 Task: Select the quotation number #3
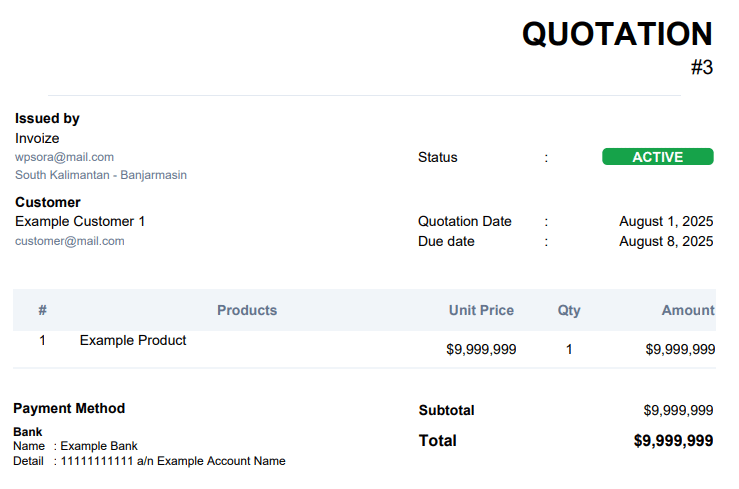point(702,67)
